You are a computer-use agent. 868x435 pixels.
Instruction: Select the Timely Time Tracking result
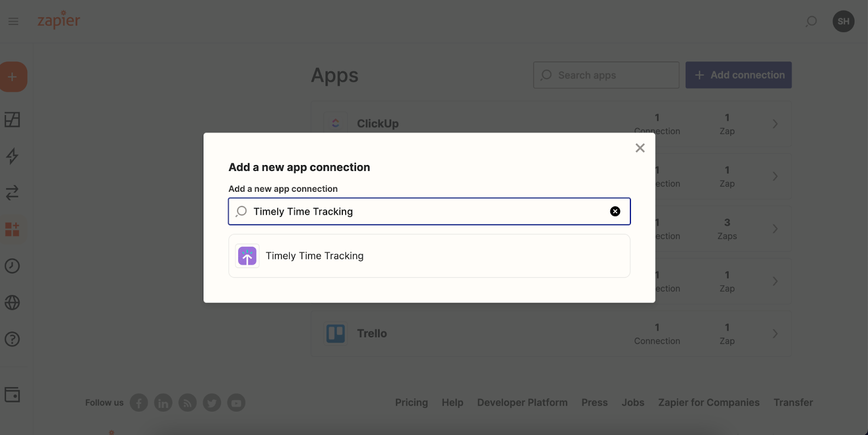[x=429, y=256]
